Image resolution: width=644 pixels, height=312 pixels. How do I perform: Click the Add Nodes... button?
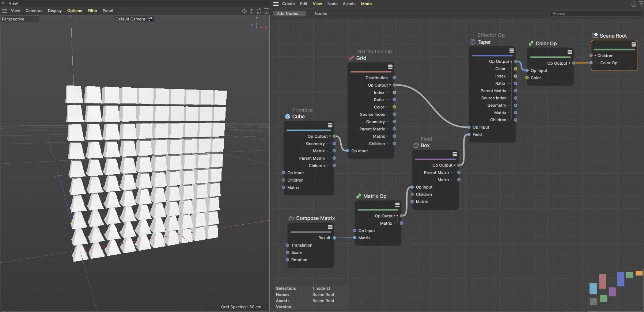[x=289, y=14]
